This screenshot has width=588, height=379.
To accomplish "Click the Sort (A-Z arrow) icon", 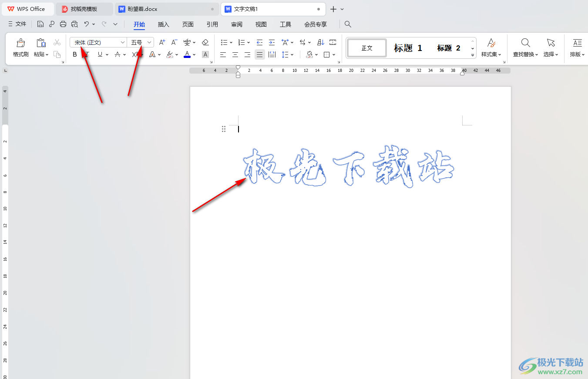I will [x=321, y=42].
